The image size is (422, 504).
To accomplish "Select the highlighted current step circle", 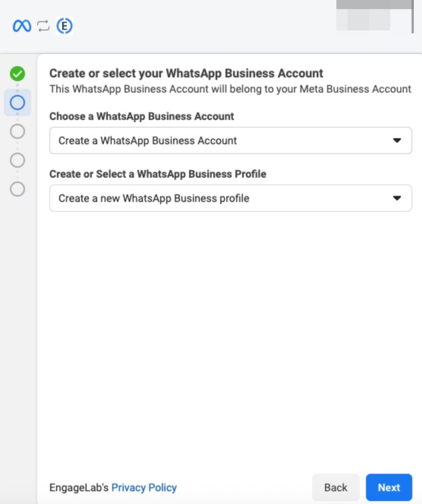I will 17,102.
